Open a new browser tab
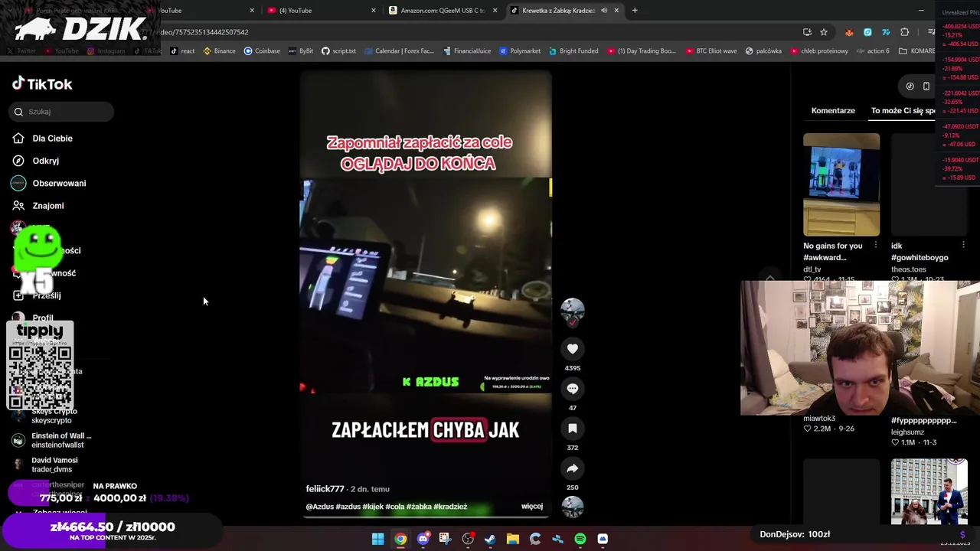The height and width of the screenshot is (551, 980). (635, 10)
